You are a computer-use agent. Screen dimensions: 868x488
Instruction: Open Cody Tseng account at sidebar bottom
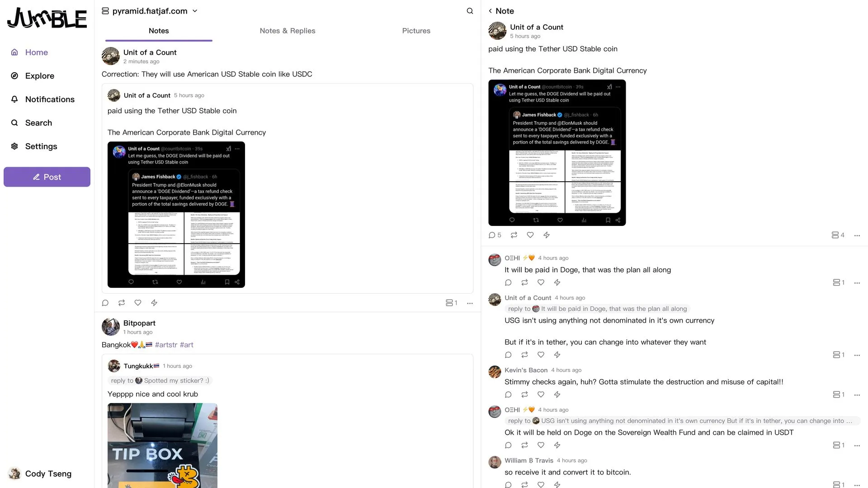click(41, 474)
